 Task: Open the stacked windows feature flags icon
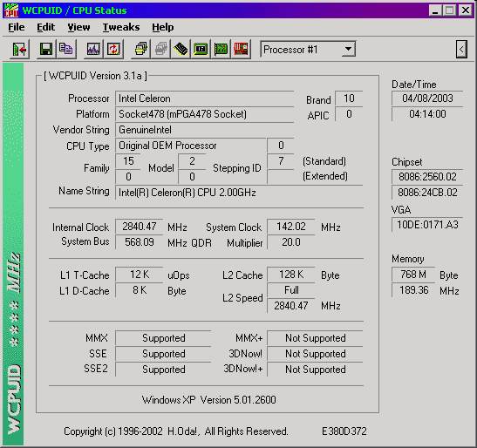point(140,49)
